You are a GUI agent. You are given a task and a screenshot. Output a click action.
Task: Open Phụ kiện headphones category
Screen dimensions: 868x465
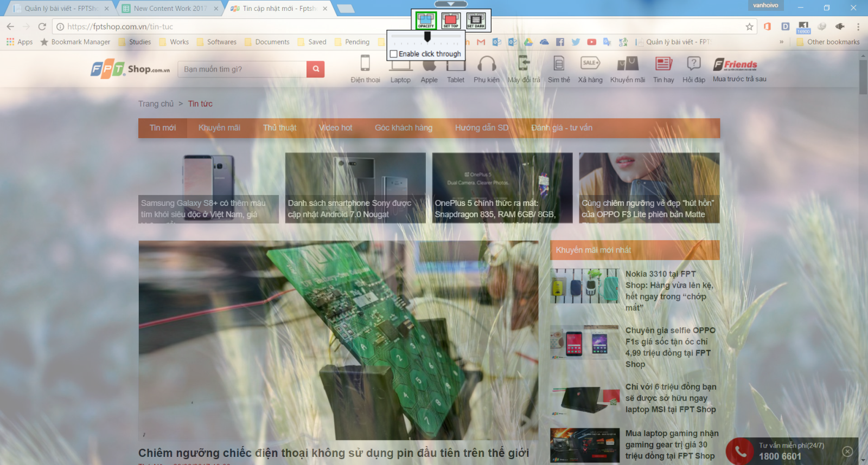point(487,69)
